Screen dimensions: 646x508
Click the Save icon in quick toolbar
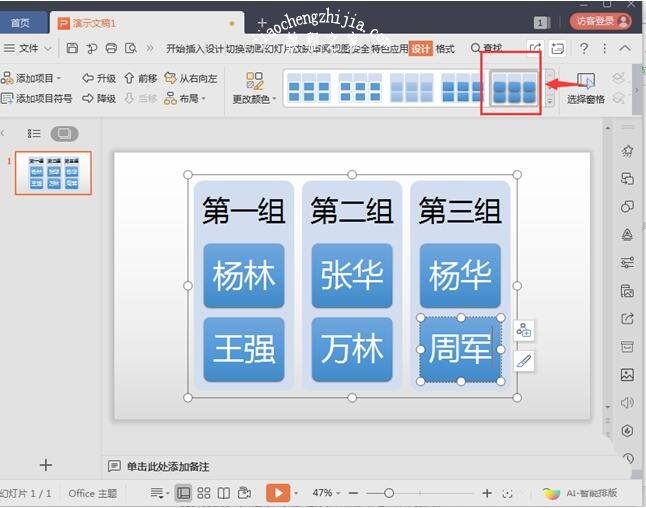tap(72, 48)
